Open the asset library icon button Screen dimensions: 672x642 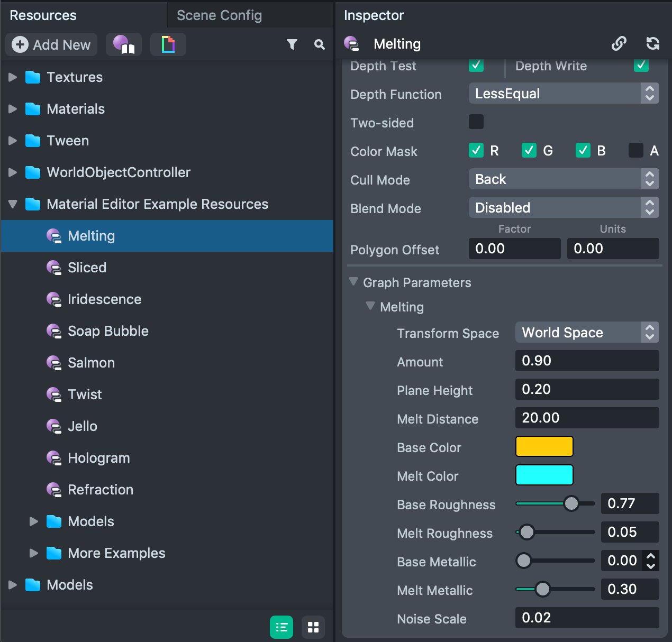124,44
